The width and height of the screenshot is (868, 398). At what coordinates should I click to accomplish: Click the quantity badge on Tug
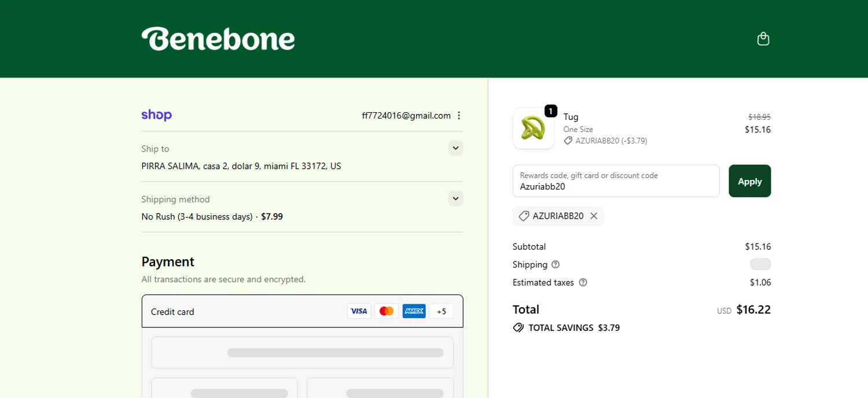(x=550, y=110)
